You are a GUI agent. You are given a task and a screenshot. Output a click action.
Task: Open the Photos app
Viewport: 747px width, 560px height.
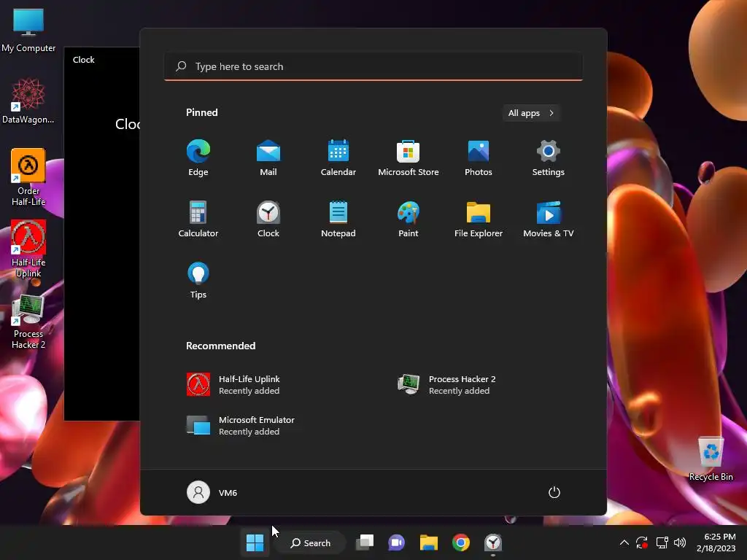479,157
